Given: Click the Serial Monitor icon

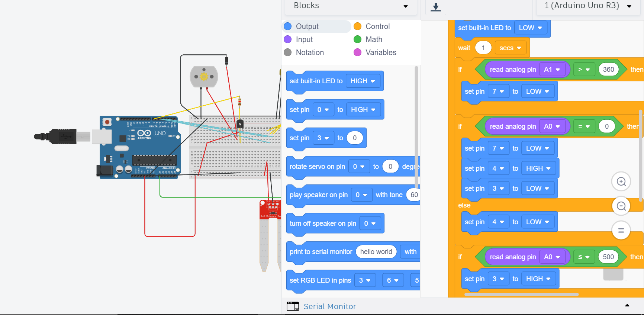Looking at the screenshot, I should pyautogui.click(x=293, y=306).
